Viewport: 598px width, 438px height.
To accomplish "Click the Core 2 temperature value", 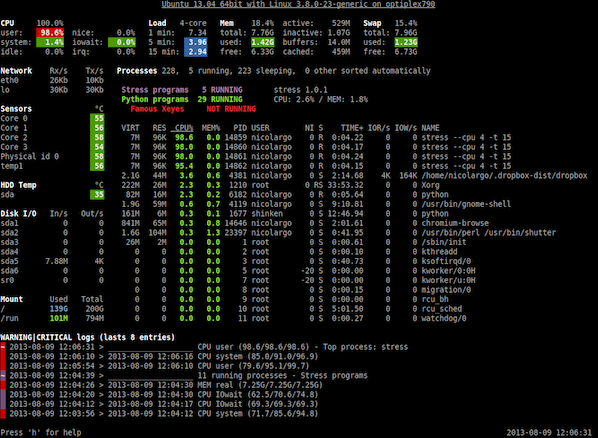I will click(x=97, y=137).
